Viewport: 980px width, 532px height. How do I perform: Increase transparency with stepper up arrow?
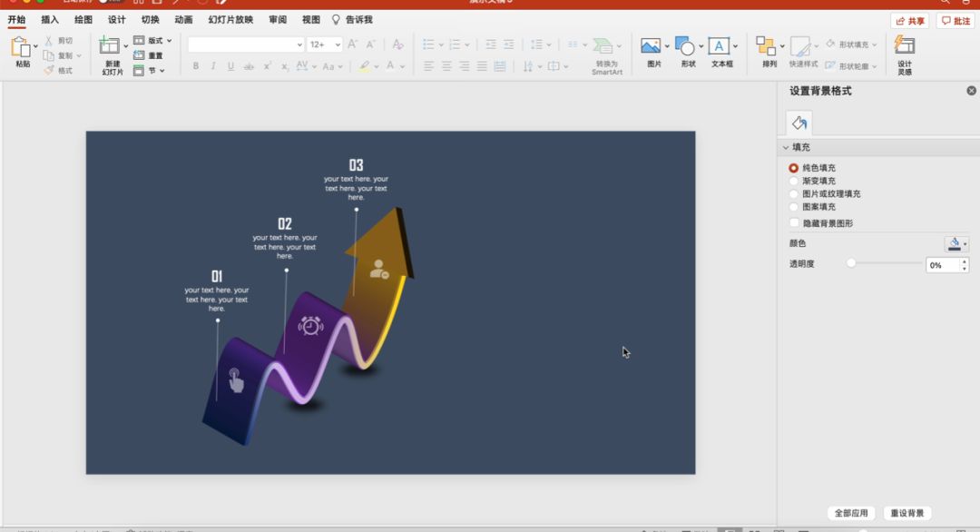(x=965, y=261)
